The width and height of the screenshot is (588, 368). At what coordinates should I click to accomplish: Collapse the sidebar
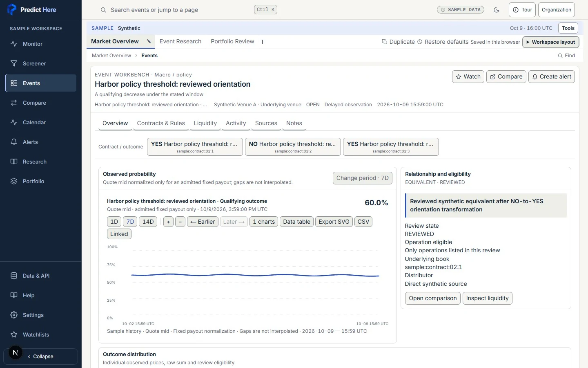click(40, 357)
